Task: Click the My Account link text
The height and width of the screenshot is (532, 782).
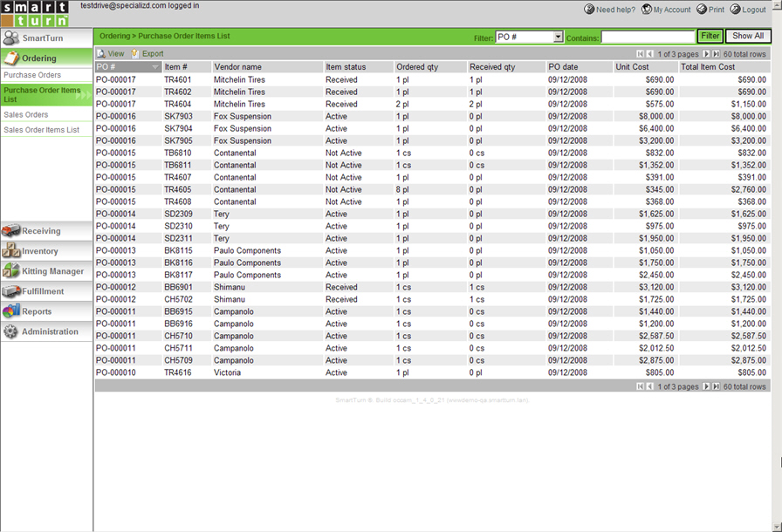Action: click(672, 10)
